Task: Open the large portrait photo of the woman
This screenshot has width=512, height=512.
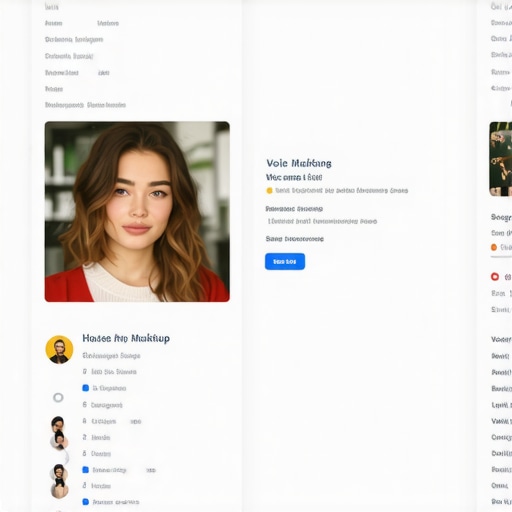Action: (137, 212)
